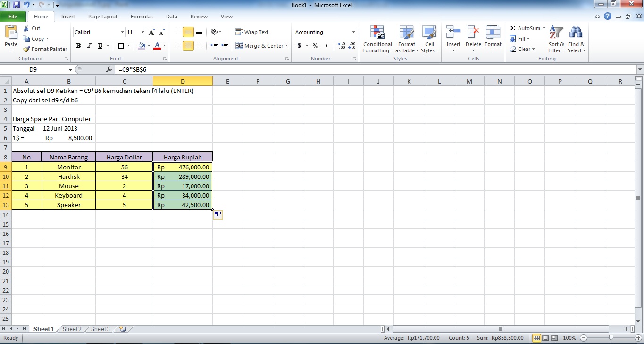Switch to the Formulas ribbon tab
644x344 pixels.
[x=142, y=16]
